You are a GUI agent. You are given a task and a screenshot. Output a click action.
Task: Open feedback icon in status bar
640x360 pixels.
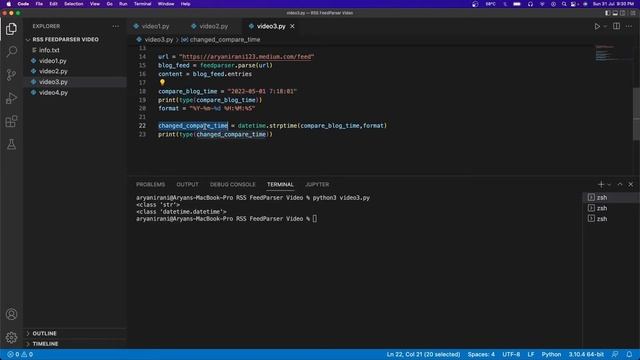click(615, 355)
